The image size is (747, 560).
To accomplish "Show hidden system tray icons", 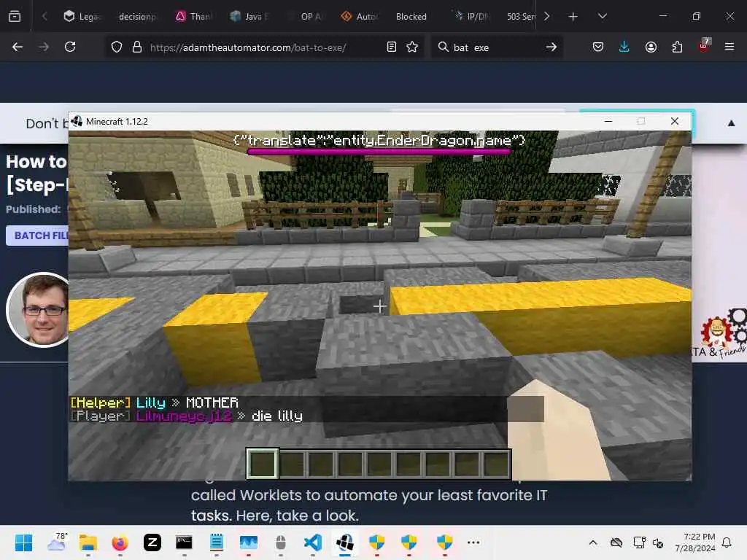I will pyautogui.click(x=593, y=542).
